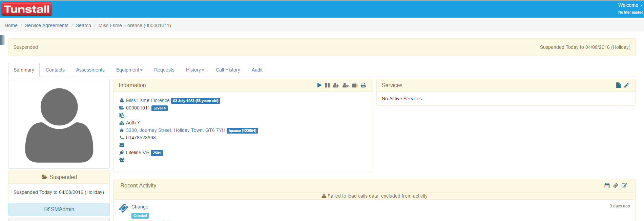644x221 pixels.
Task: Switch to the Call History tab
Action: [x=228, y=70]
